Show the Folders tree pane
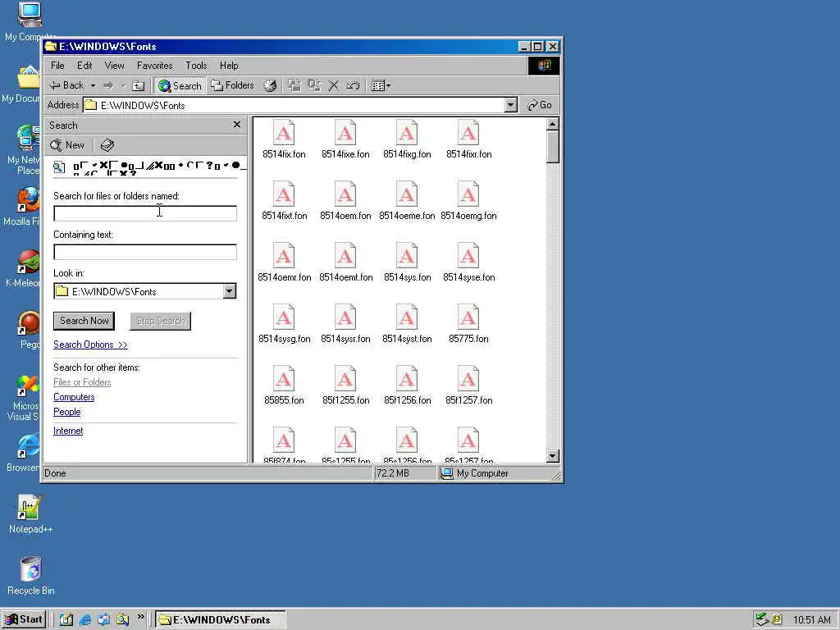 coord(232,85)
